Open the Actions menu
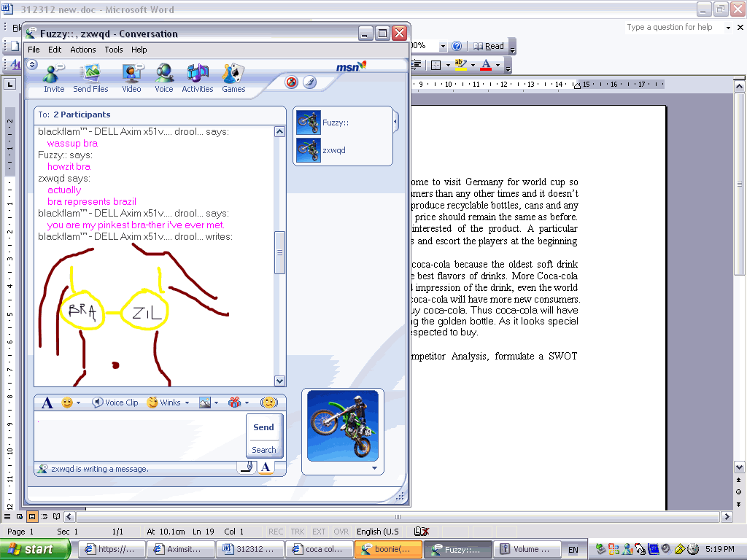This screenshot has height=560, width=747. pos(83,50)
